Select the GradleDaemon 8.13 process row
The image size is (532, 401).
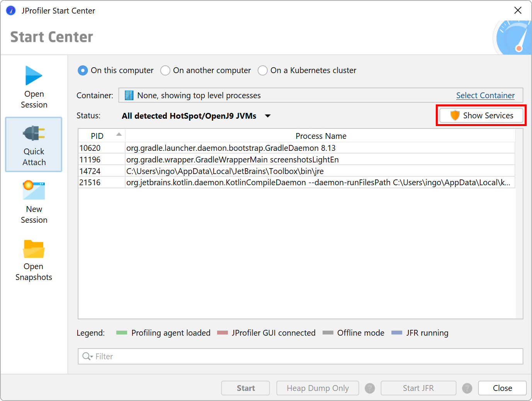[297, 148]
